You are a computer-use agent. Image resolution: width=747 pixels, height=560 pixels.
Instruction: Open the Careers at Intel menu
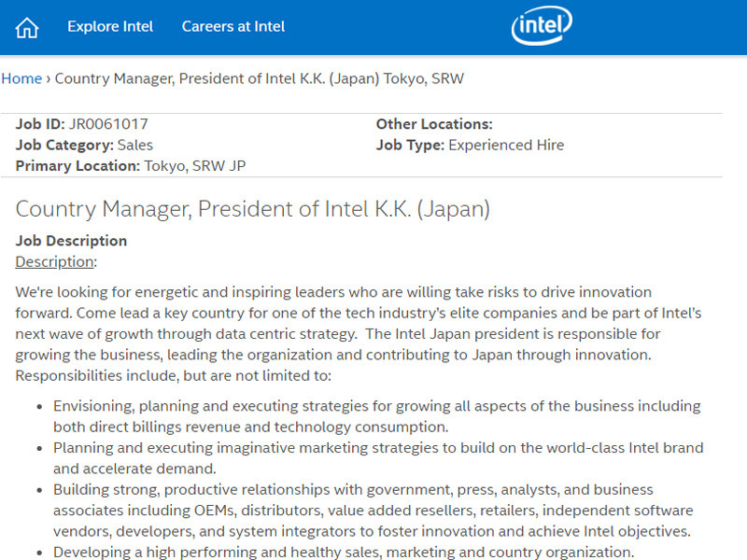(233, 26)
